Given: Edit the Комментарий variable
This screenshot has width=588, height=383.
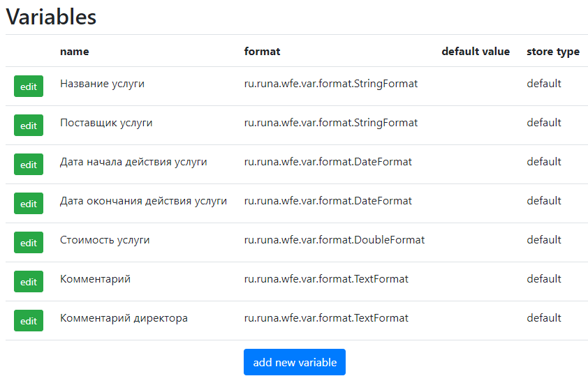Looking at the screenshot, I should coord(29,281).
